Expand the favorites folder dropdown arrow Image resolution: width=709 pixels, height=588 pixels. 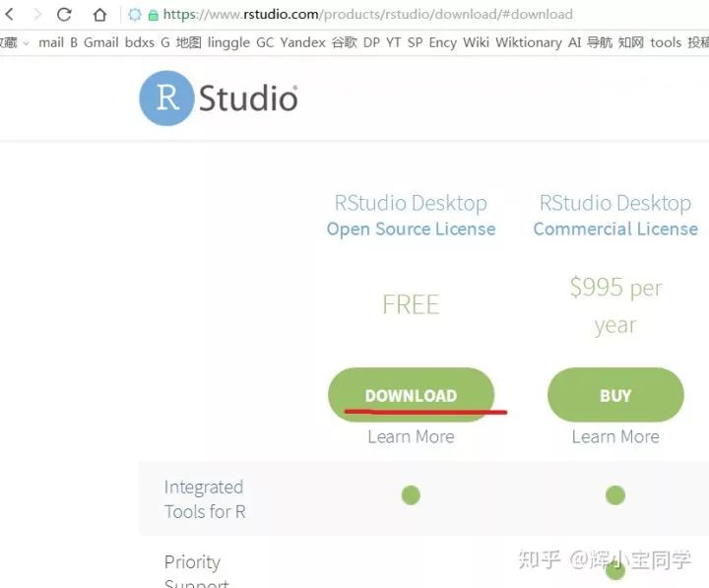coord(26,43)
